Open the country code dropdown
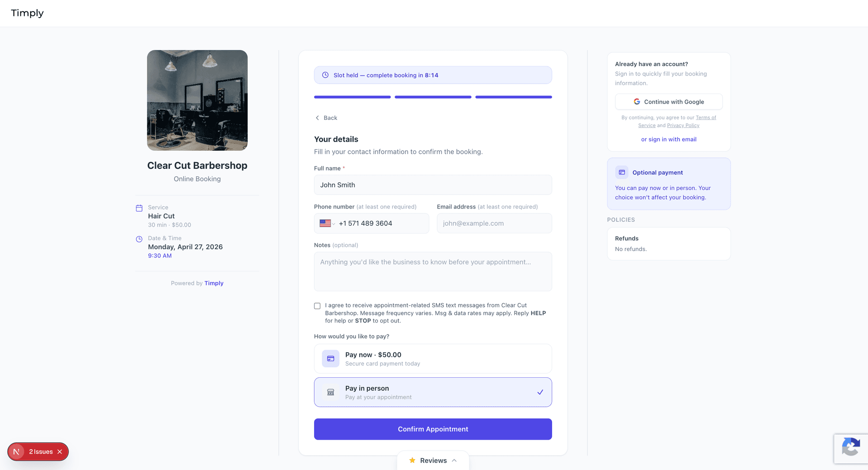 pyautogui.click(x=327, y=223)
